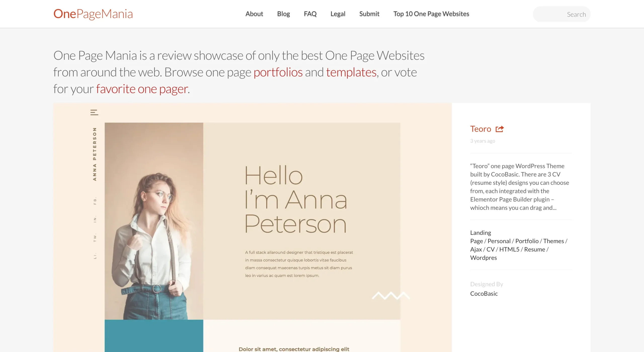Open the FAQ page
Screen dimensions: 644x352
tap(310, 14)
